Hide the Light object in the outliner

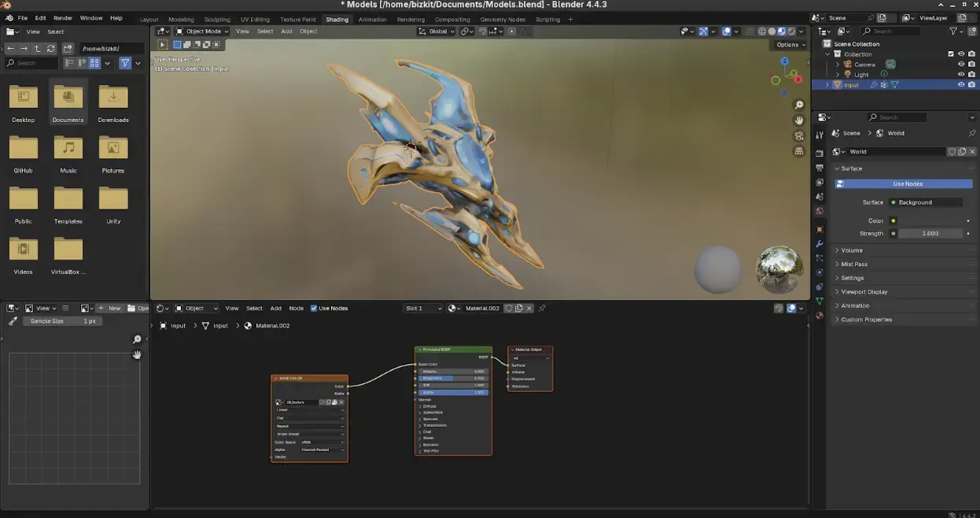pyautogui.click(x=961, y=74)
